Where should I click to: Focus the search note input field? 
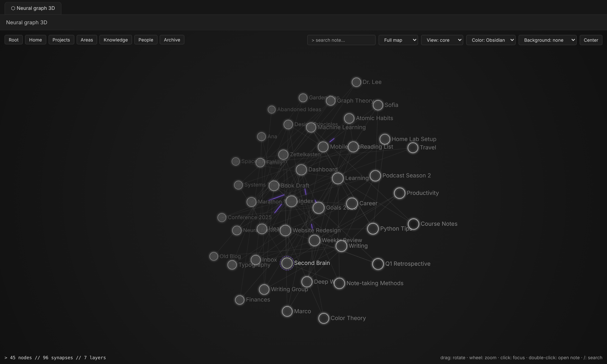341,40
